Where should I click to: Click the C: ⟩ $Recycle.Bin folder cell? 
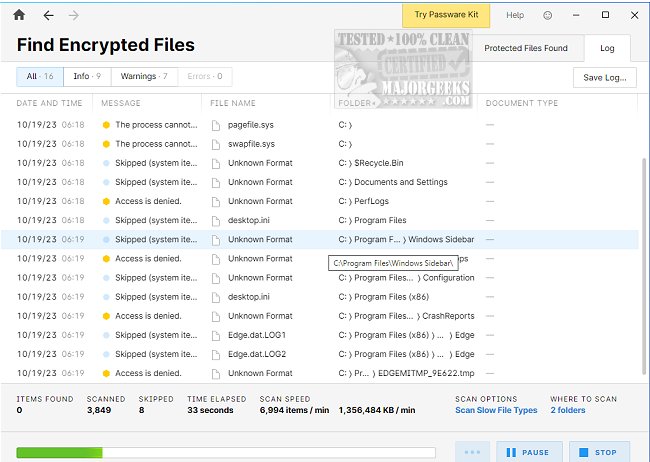pos(371,163)
